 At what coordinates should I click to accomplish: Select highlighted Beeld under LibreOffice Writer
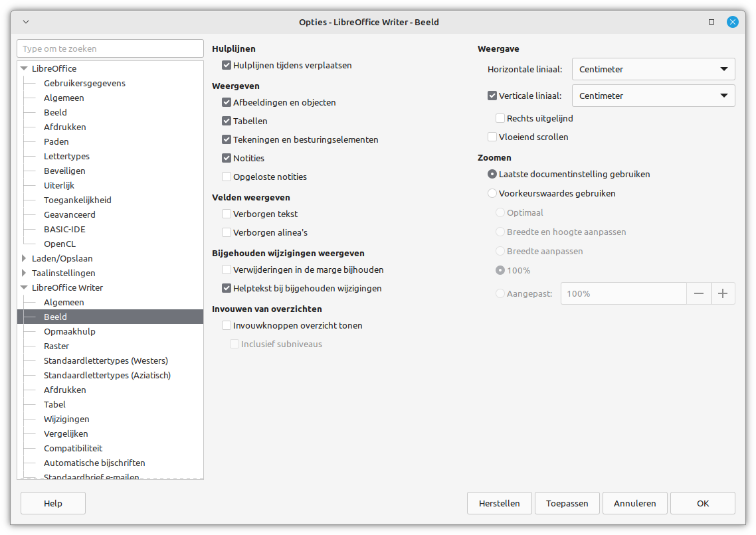click(x=110, y=317)
